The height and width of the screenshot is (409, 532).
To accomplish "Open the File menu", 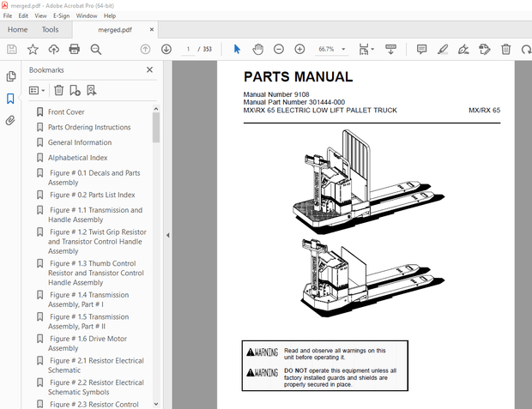I will pyautogui.click(x=8, y=15).
